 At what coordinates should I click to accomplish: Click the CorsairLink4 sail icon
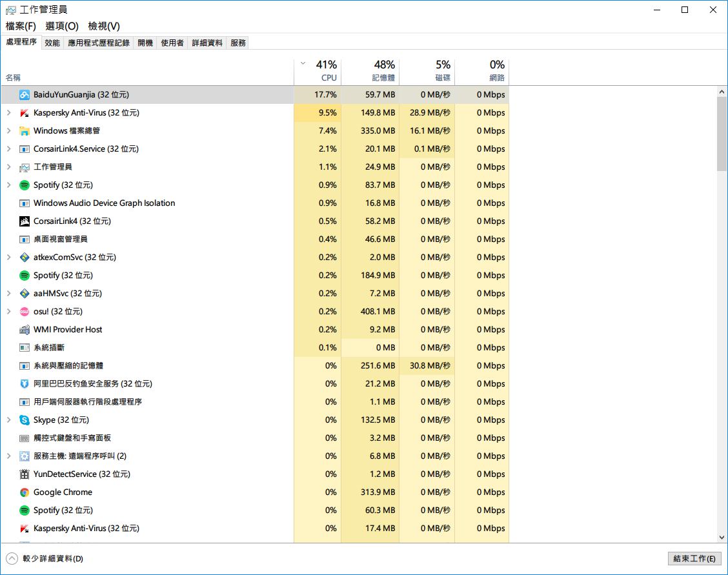pyautogui.click(x=25, y=221)
